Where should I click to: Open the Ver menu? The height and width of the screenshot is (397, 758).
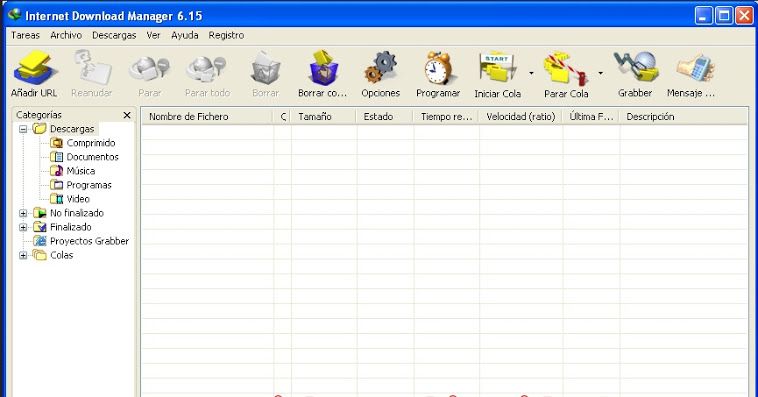(x=153, y=35)
